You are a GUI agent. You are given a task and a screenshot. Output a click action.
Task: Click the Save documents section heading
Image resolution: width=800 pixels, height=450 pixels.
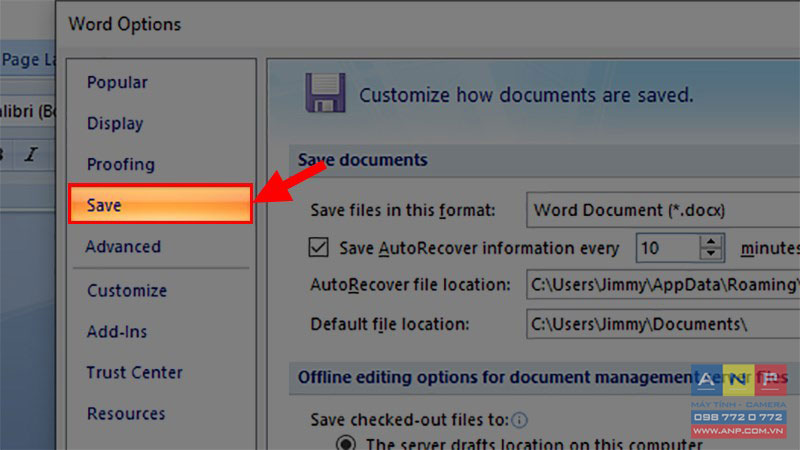coord(363,160)
